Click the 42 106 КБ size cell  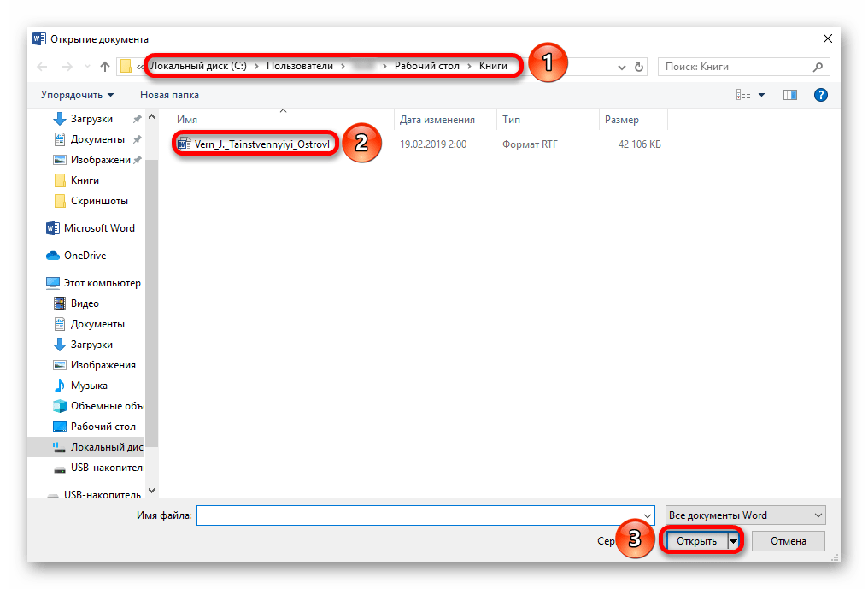click(x=639, y=144)
